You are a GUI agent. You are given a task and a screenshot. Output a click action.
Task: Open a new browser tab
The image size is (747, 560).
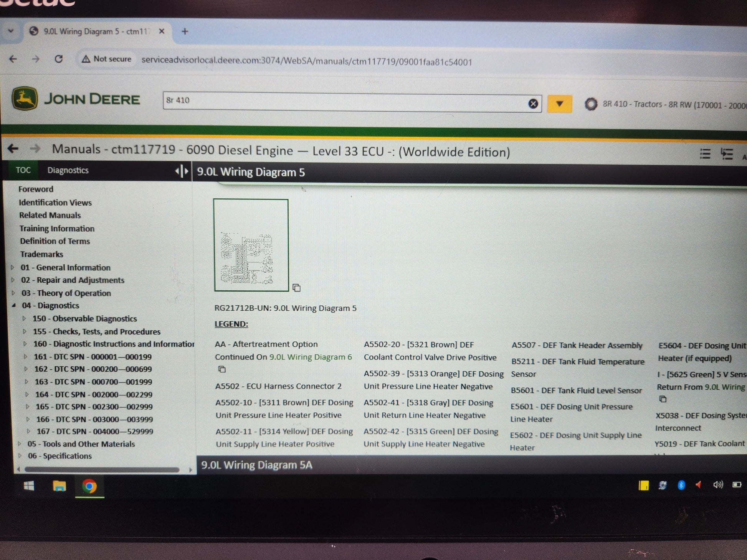pyautogui.click(x=185, y=31)
